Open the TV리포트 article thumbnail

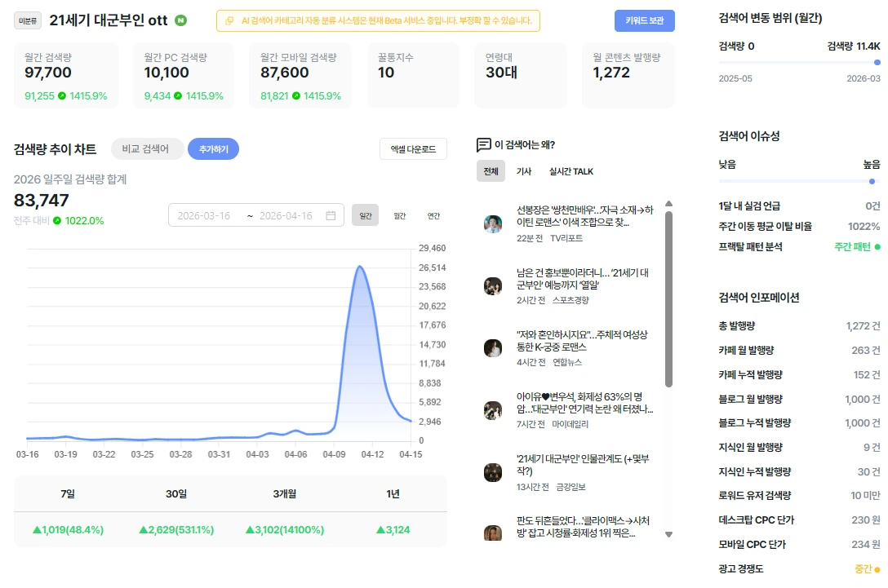493,224
